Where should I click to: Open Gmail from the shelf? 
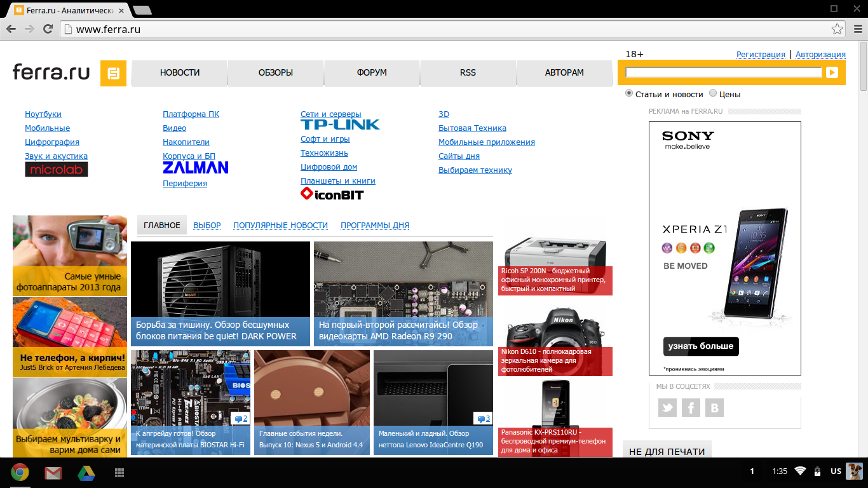pyautogui.click(x=53, y=473)
